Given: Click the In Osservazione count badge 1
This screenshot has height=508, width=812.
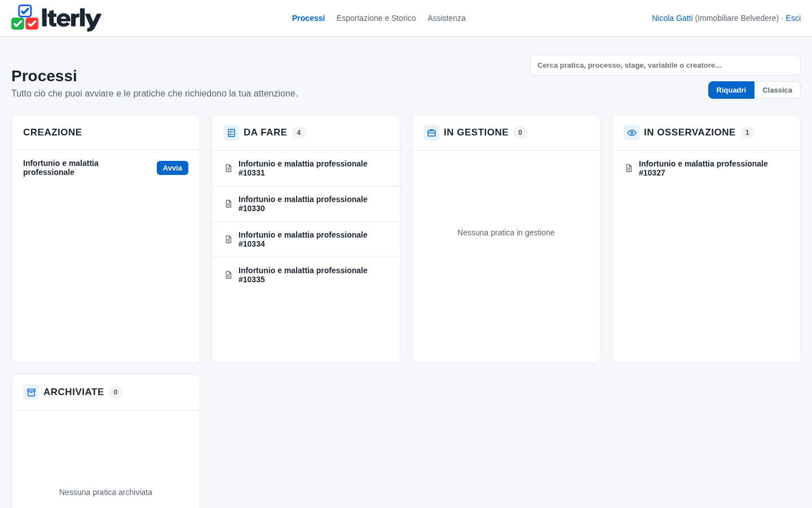Looking at the screenshot, I should [x=747, y=133].
